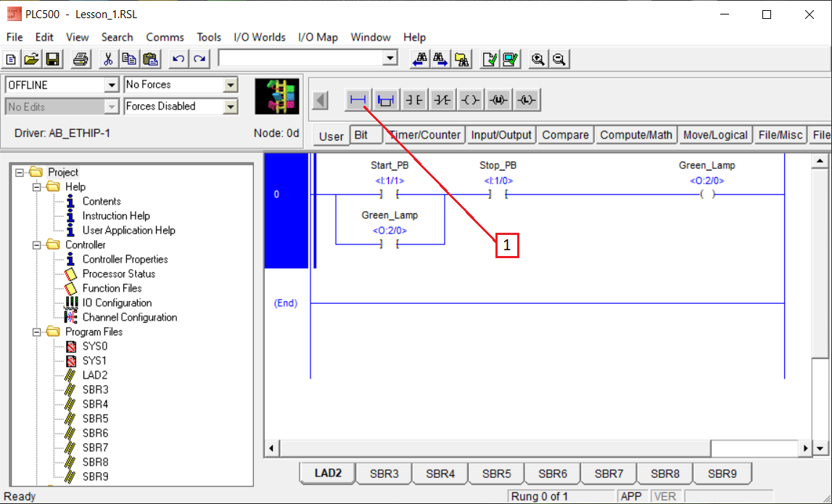The width and height of the screenshot is (832, 504).
Task: Click the Find Previous binoculars icon
Action: 420,59
